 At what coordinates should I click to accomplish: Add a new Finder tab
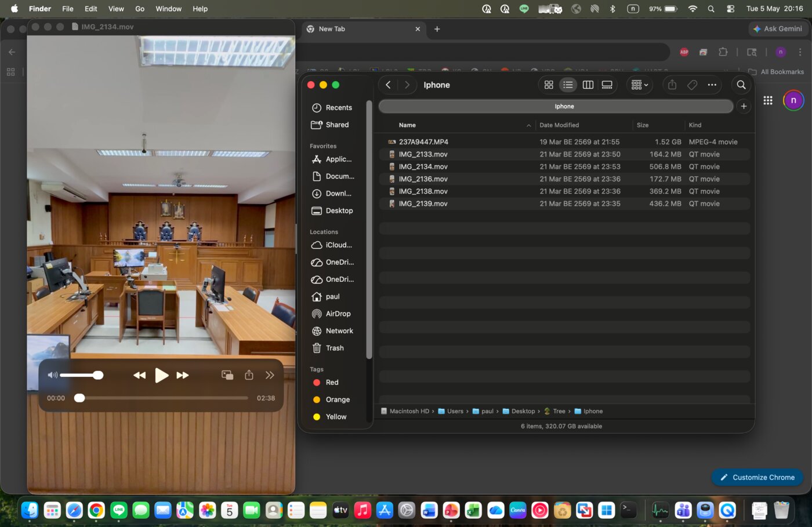(744, 106)
